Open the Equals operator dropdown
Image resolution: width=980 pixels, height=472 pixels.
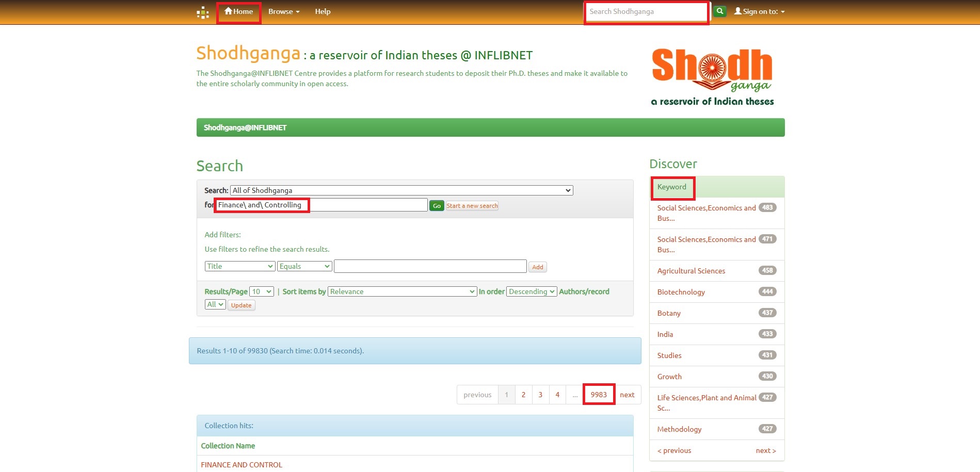(x=304, y=266)
